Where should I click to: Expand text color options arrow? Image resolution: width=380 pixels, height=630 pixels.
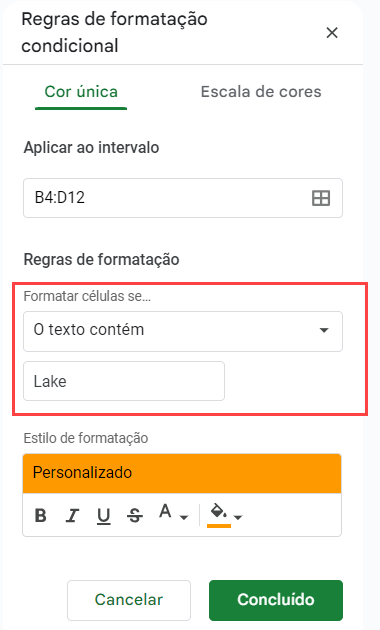(184, 517)
